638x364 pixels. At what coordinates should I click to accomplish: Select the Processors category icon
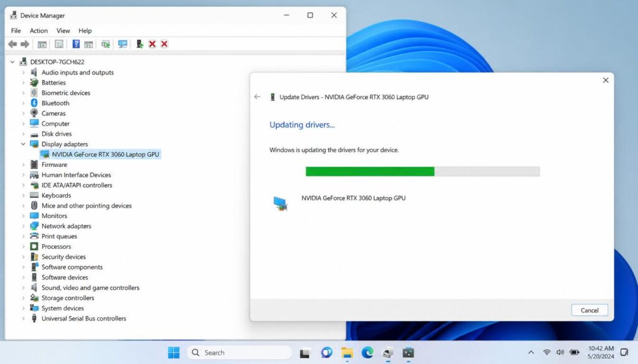(34, 246)
